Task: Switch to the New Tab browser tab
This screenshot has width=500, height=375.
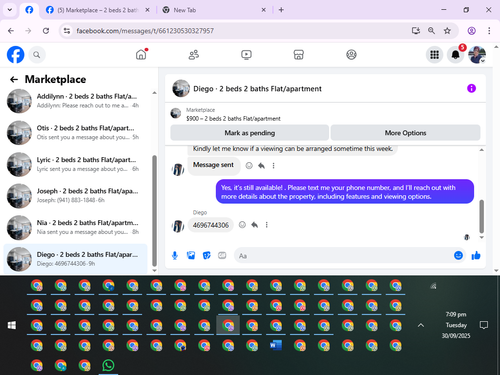Action: point(213,10)
